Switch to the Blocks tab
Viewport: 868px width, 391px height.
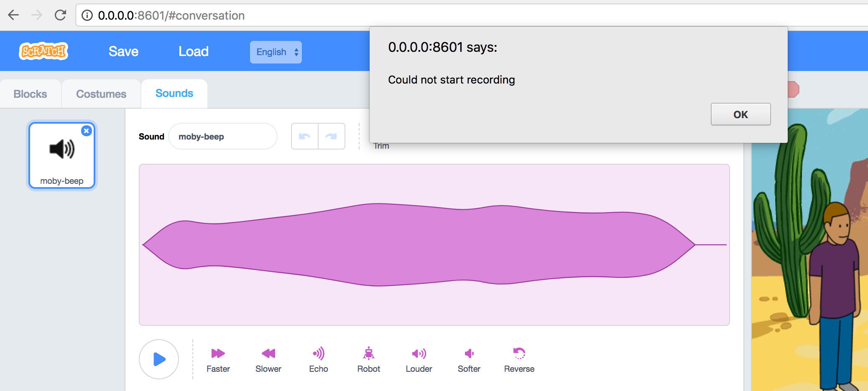click(x=30, y=94)
